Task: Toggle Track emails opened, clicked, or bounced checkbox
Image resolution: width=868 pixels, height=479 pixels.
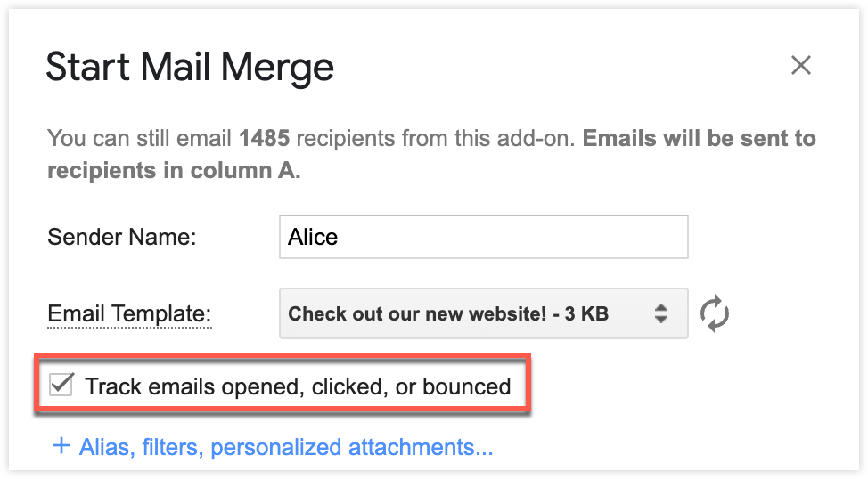Action: click(x=61, y=386)
